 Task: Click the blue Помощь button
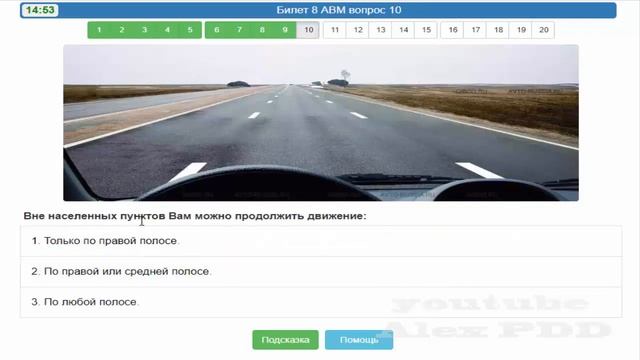pyautogui.click(x=359, y=340)
